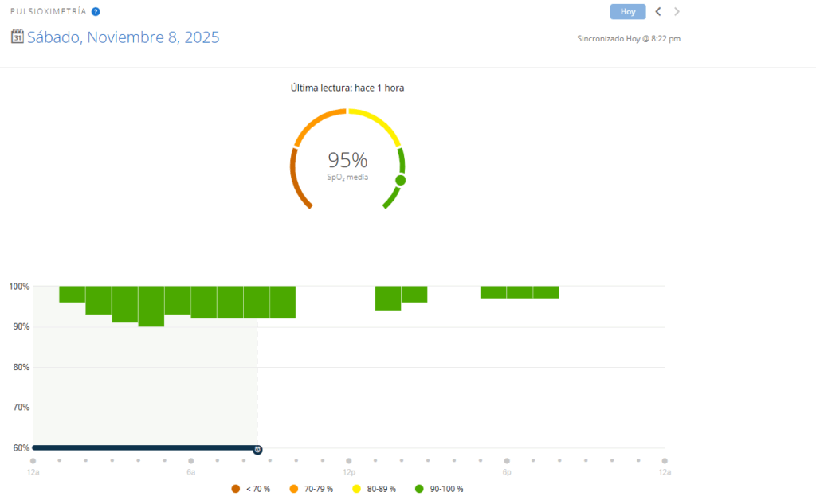Image resolution: width=816 pixels, height=504 pixels.
Task: Go to the previous day arrow
Action: [658, 12]
